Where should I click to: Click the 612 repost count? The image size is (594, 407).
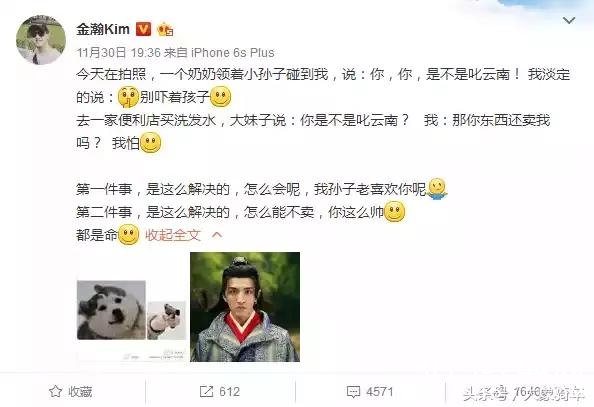point(230,392)
